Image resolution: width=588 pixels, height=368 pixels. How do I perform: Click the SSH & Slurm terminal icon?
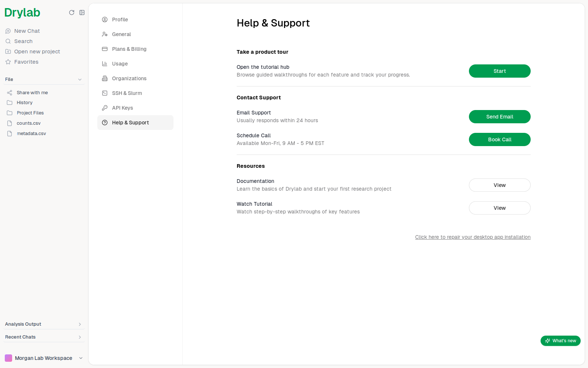point(105,93)
